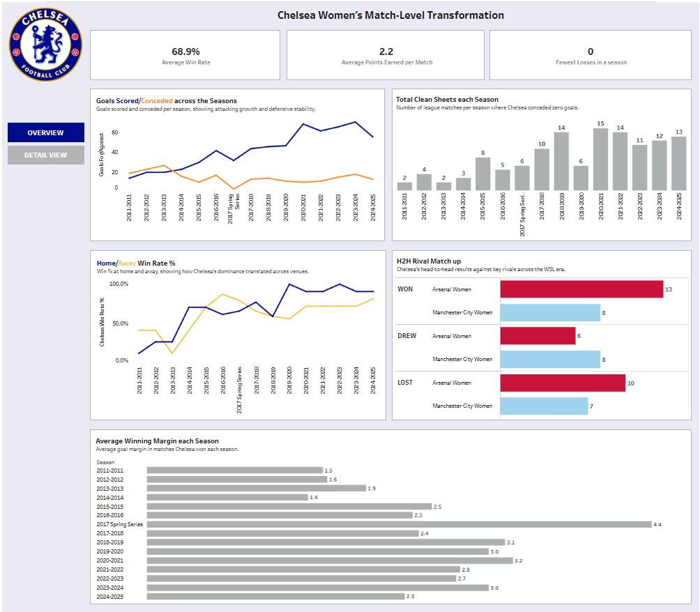Click the 2020-2021 winning margin bar 3.2
The width and height of the screenshot is (700, 612).
click(330, 560)
